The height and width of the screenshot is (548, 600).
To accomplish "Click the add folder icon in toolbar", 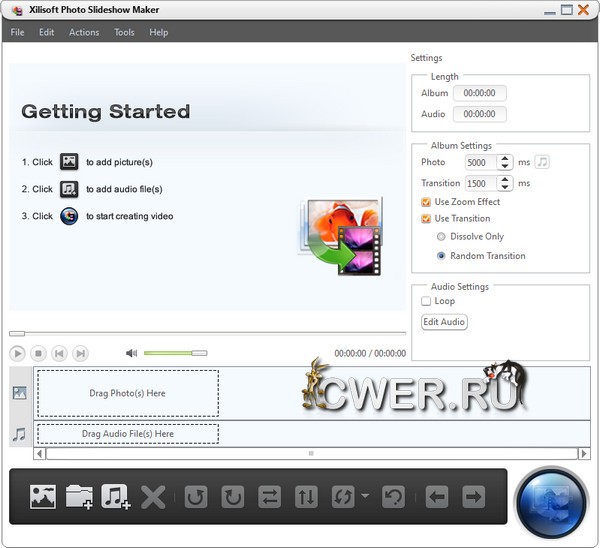I will click(79, 496).
